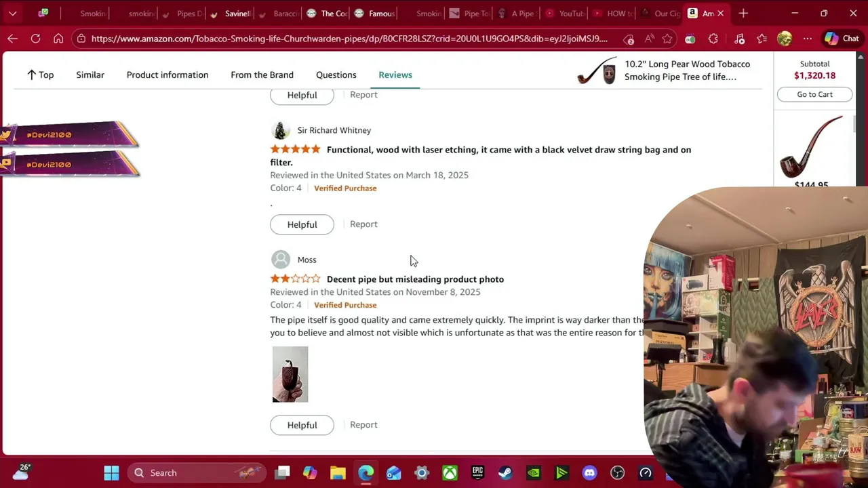The image size is (868, 488).
Task: Enlarge Moss's review photo of pipe
Action: coord(290,374)
